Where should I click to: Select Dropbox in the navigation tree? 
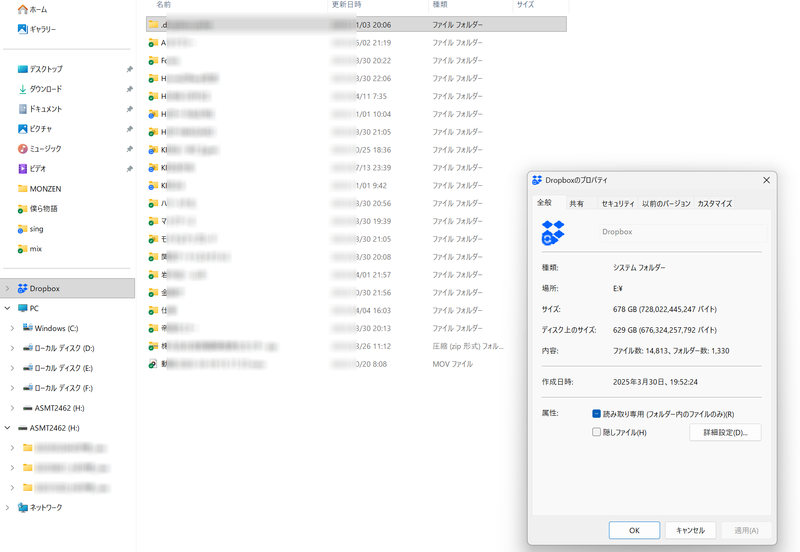[67, 288]
